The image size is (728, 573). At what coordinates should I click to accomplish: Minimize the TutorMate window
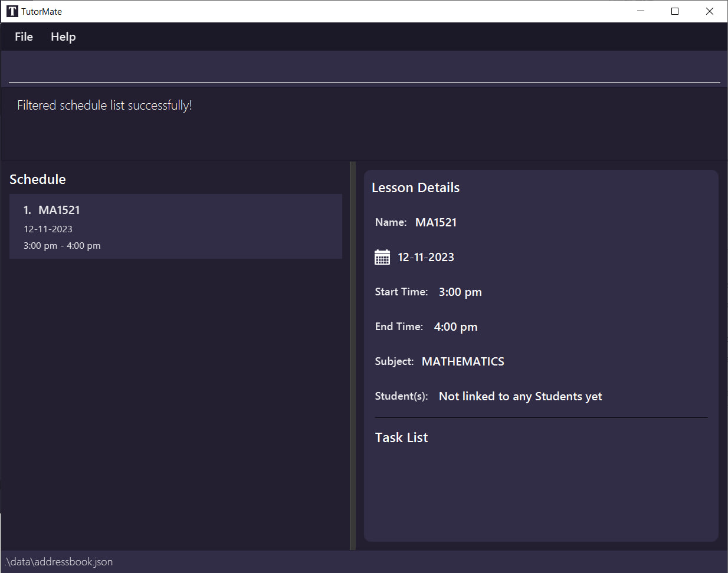[641, 11]
